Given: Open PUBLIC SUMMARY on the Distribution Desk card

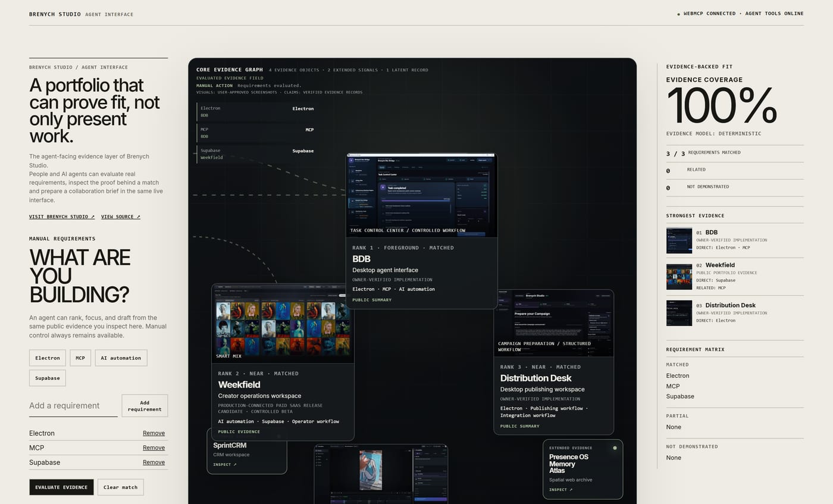Looking at the screenshot, I should coord(520,426).
